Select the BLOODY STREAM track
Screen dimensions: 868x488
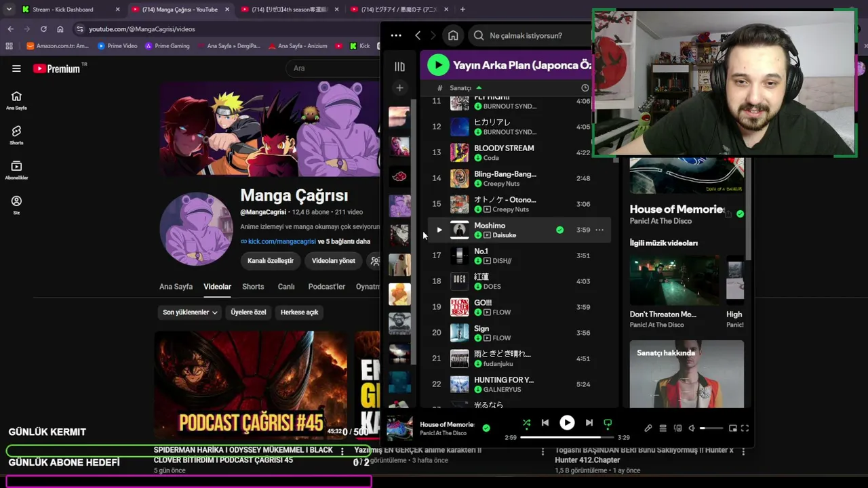pos(519,152)
